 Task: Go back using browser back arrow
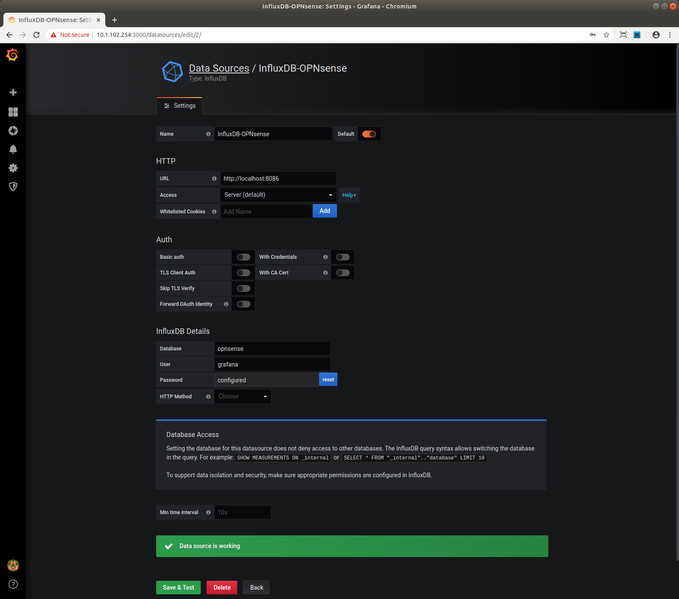[x=10, y=35]
